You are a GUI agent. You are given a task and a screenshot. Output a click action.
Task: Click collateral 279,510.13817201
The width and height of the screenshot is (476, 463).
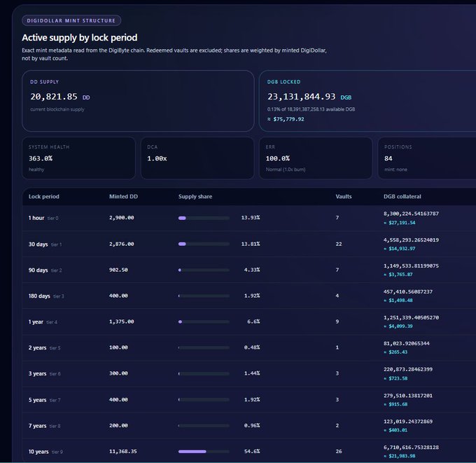coord(408,396)
